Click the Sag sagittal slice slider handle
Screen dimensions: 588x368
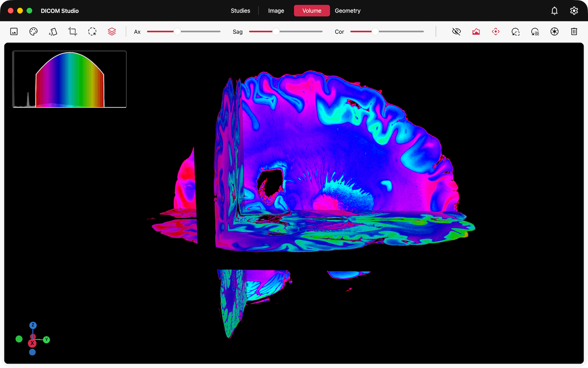[x=276, y=32]
